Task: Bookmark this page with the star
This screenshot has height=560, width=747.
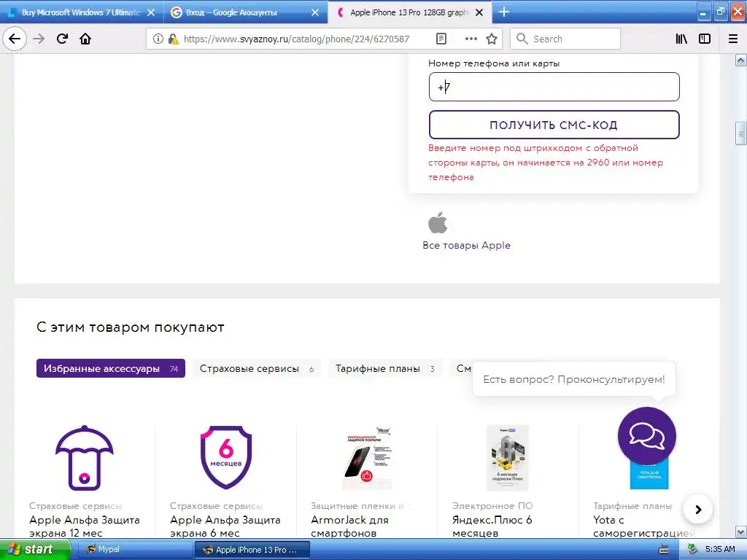Action: [x=492, y=39]
